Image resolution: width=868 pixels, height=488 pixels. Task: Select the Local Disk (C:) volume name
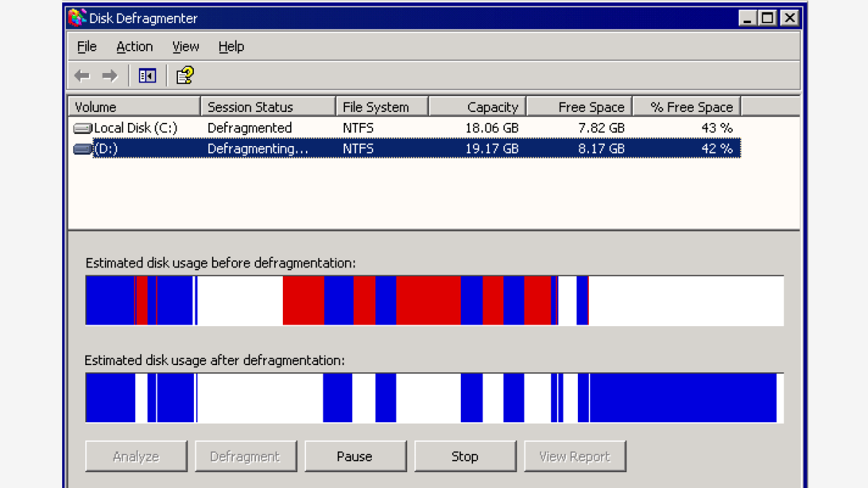point(136,128)
